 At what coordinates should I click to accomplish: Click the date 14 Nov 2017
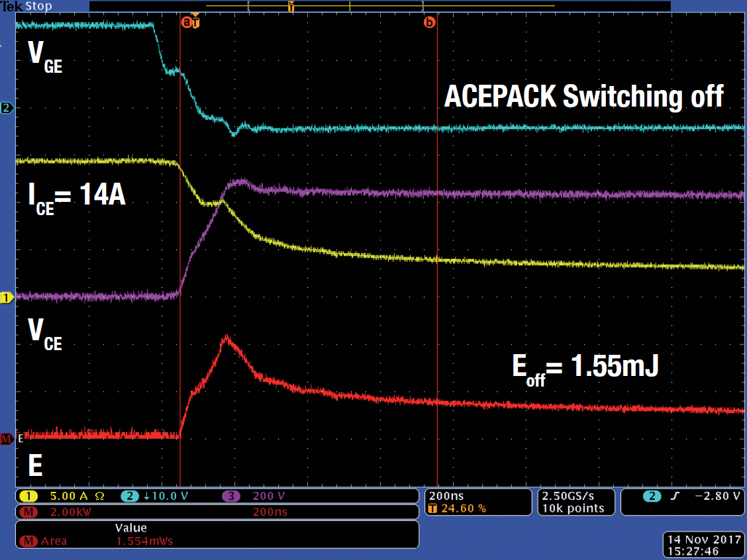point(704,540)
